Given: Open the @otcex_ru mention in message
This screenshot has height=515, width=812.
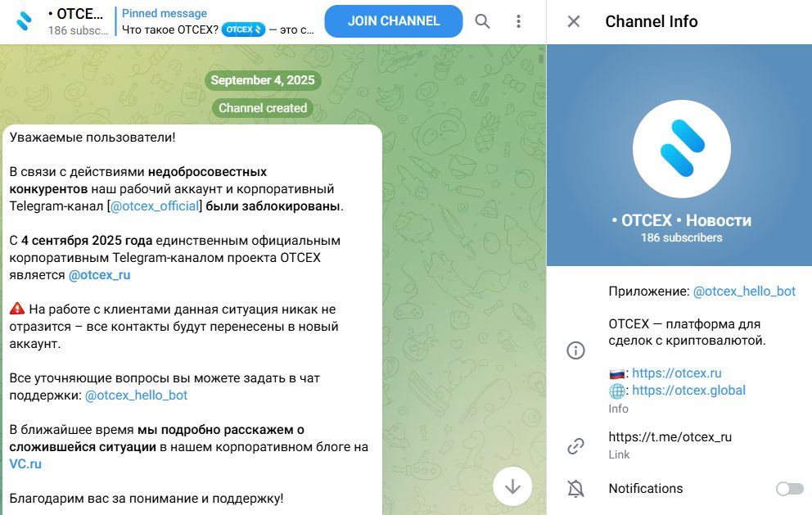Looking at the screenshot, I should tap(99, 275).
